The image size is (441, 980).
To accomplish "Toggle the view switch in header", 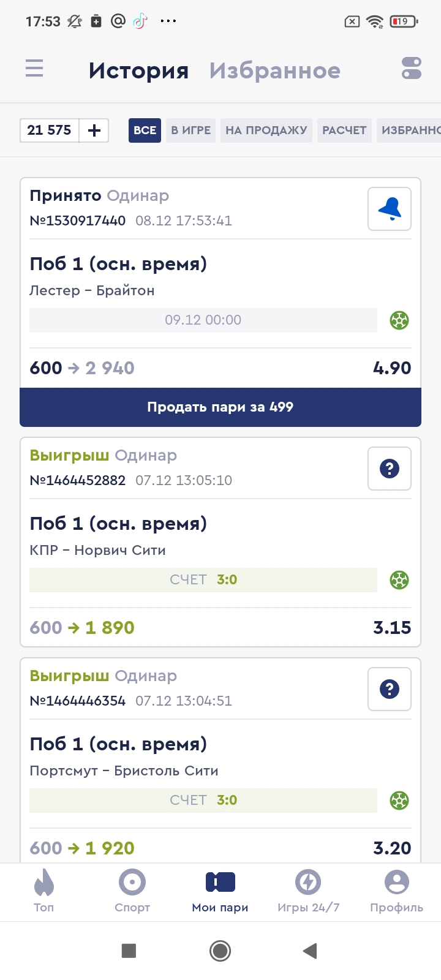I will coord(412,68).
